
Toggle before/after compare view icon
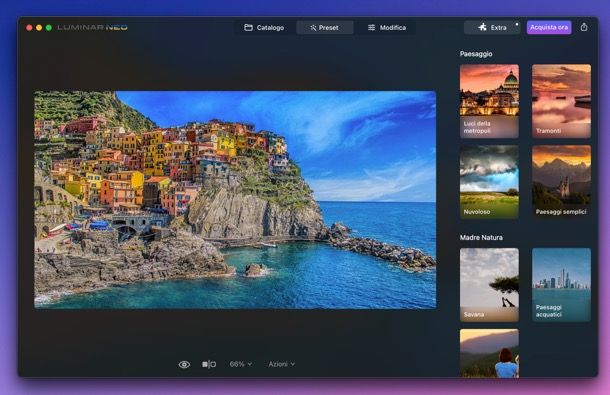(209, 364)
